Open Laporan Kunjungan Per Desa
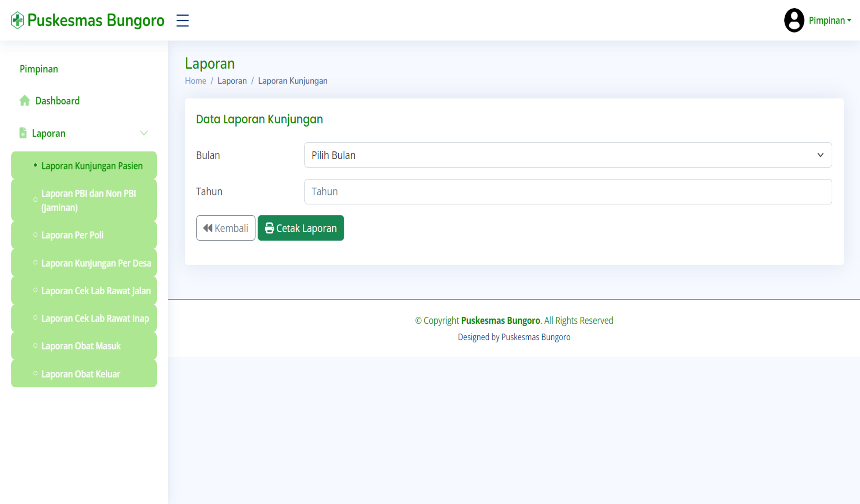 (x=96, y=263)
